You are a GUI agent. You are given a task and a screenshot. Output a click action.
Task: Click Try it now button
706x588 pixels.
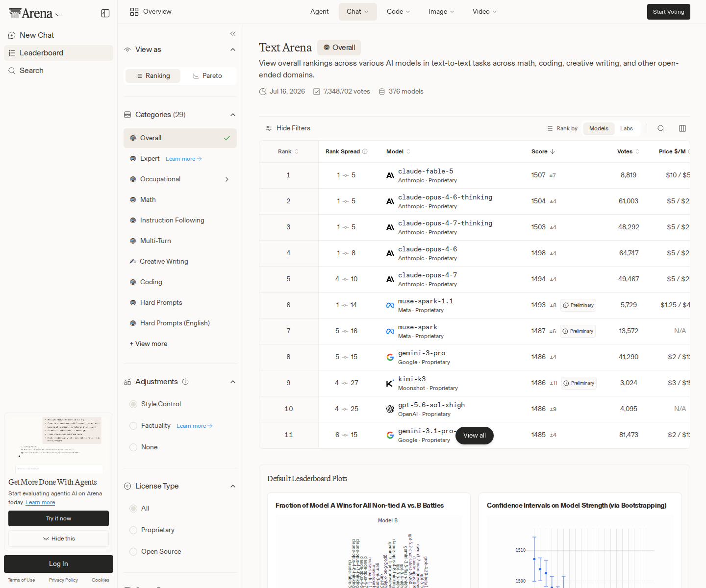[58, 518]
